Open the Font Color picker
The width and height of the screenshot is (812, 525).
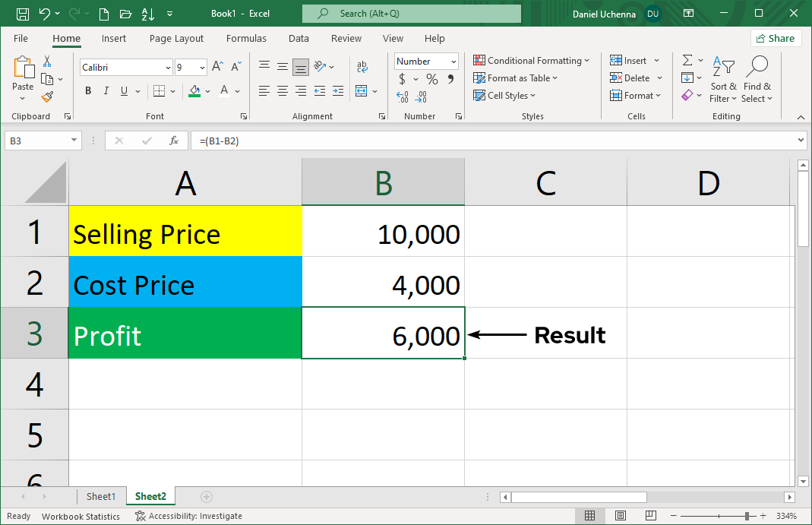223,90
